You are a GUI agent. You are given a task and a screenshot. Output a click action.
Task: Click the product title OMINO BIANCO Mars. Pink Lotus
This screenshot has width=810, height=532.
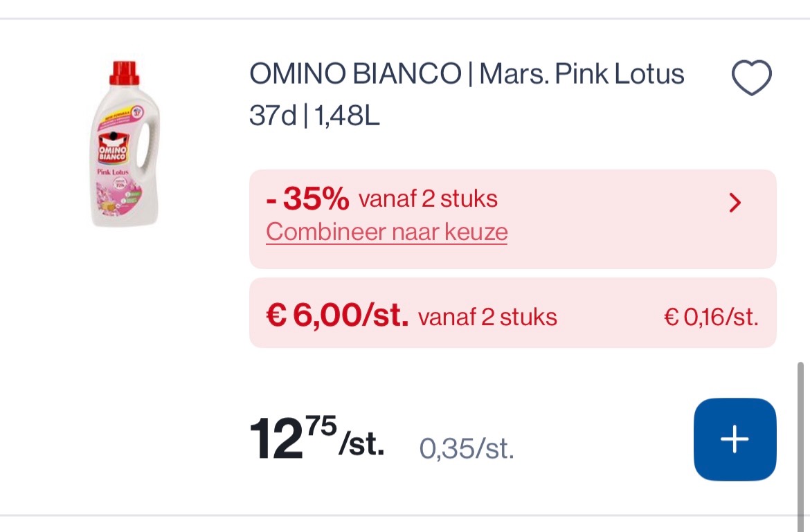click(466, 73)
